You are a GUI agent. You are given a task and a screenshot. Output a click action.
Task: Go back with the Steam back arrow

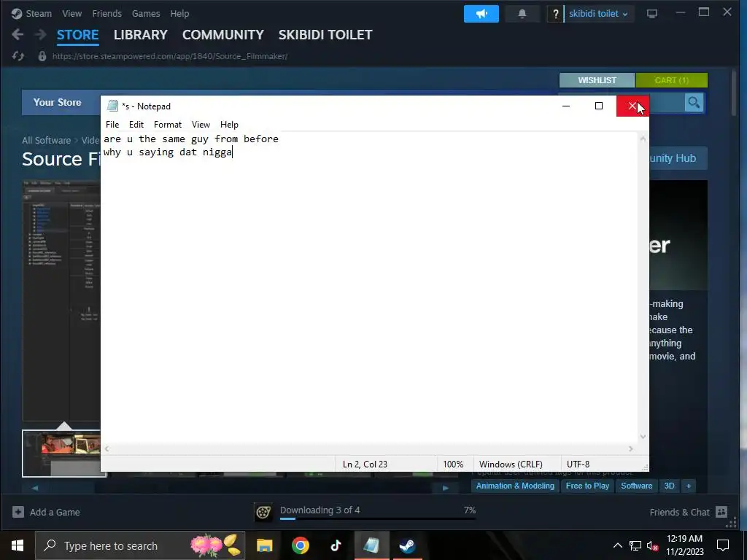[18, 34]
